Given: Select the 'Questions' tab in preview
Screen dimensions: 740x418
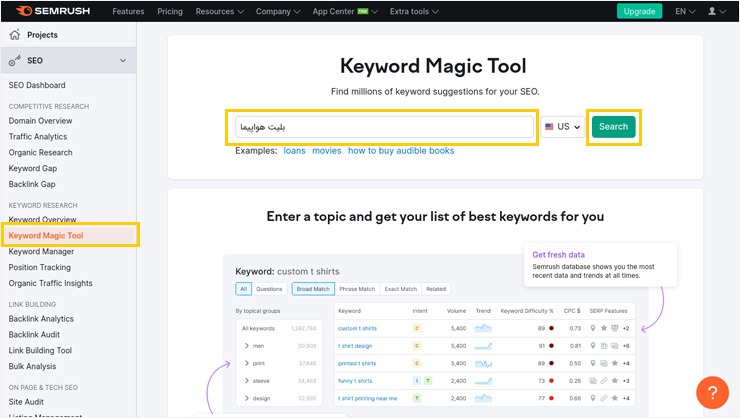Looking at the screenshot, I should click(x=269, y=289).
